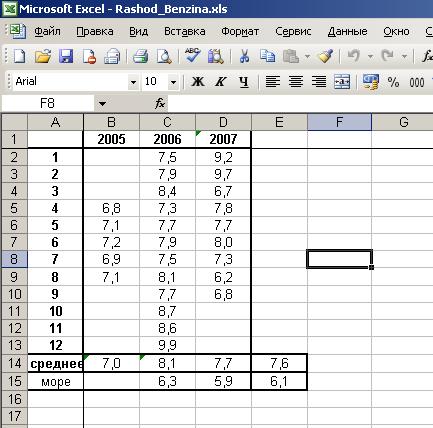Toggle underline Ч formatting
The image size is (433, 428).
click(244, 82)
